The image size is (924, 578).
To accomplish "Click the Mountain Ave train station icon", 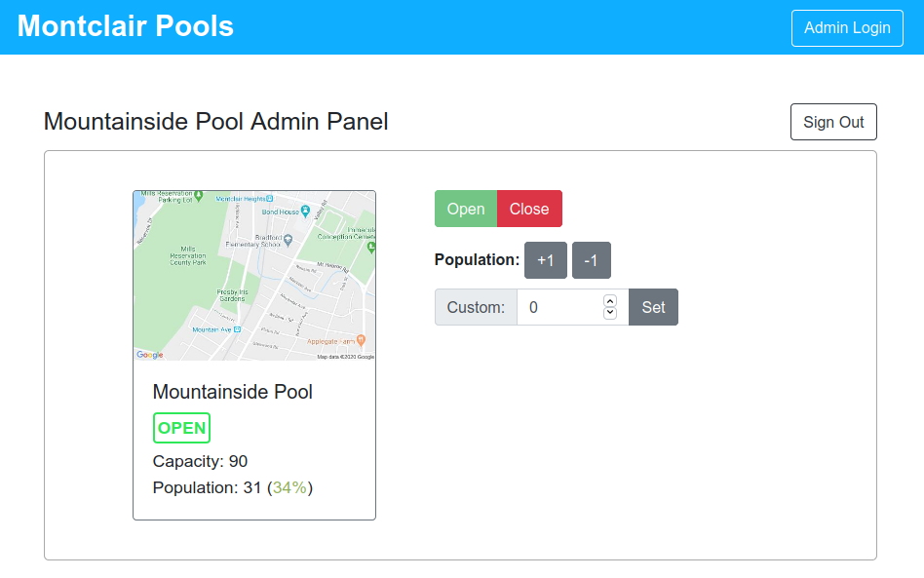I will click(237, 330).
